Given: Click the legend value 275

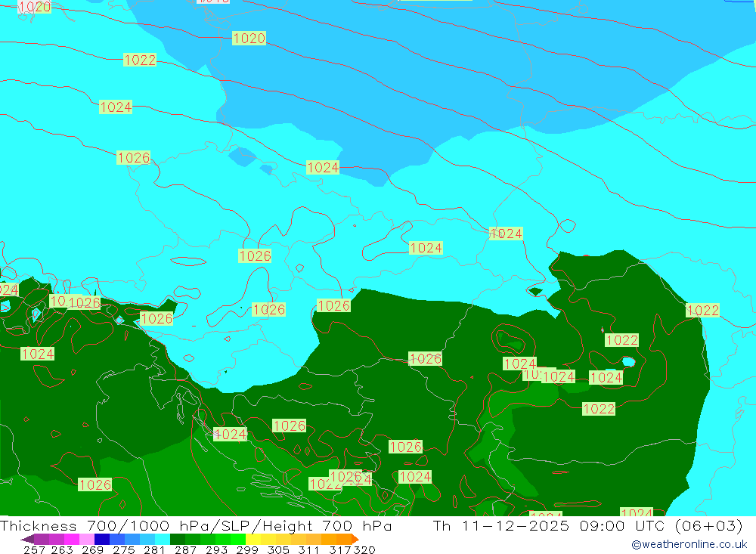Looking at the screenshot, I should (x=124, y=550).
